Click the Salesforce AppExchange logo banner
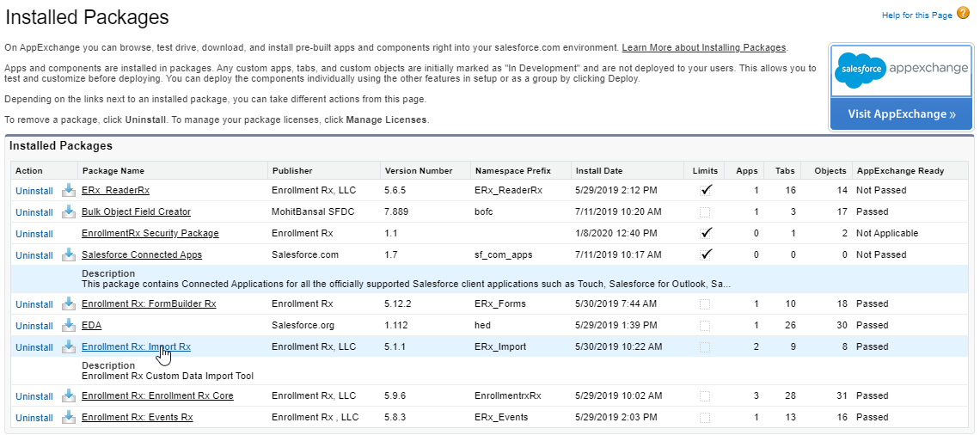This screenshot has width=980, height=435. [x=901, y=70]
